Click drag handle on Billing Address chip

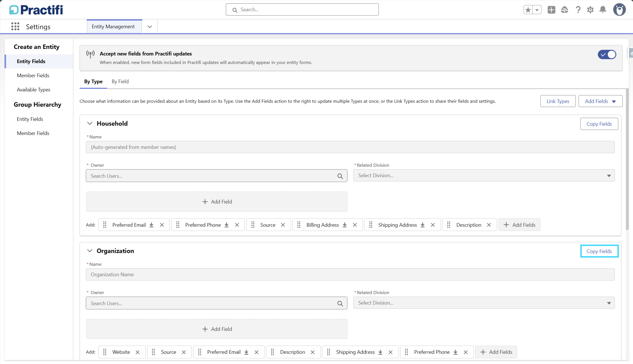click(299, 225)
